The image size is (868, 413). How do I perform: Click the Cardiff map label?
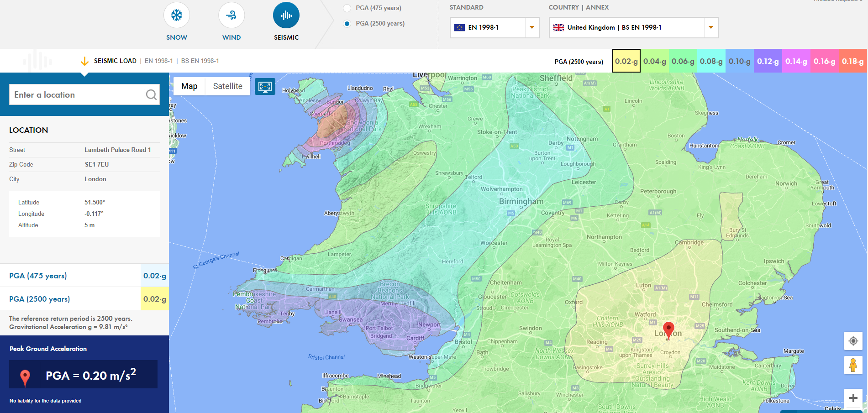pos(416,338)
